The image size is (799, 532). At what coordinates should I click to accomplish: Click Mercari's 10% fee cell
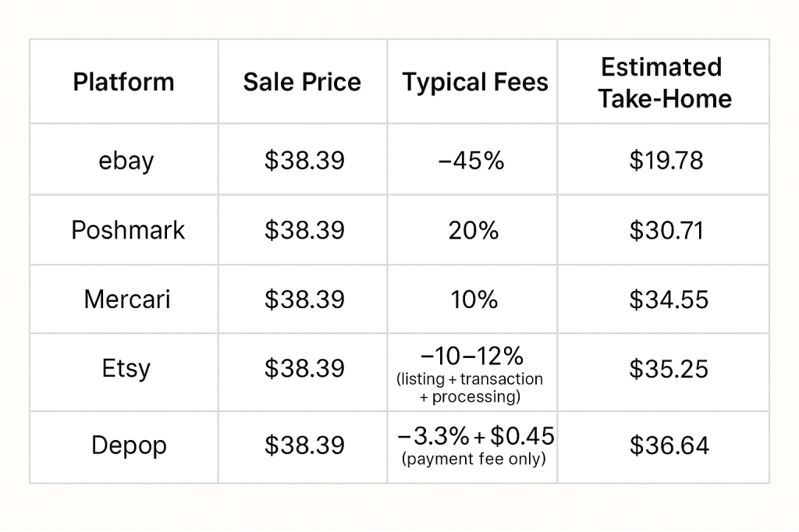[474, 300]
